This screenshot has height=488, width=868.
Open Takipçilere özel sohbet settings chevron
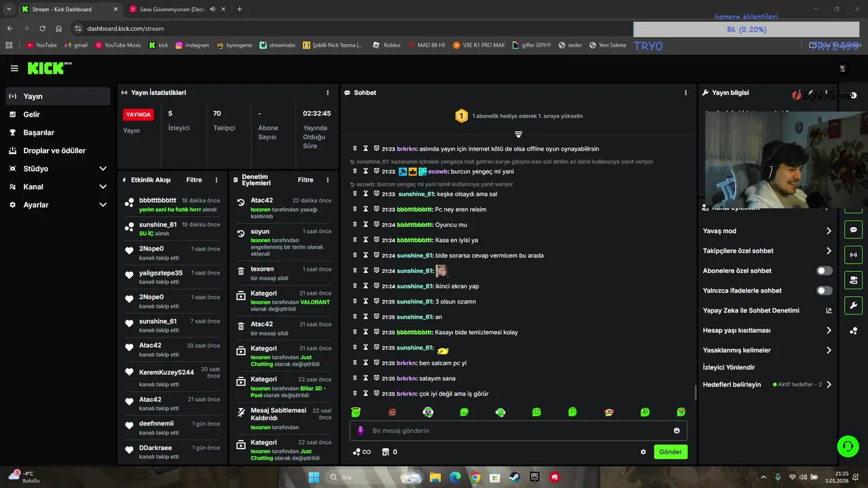(829, 251)
